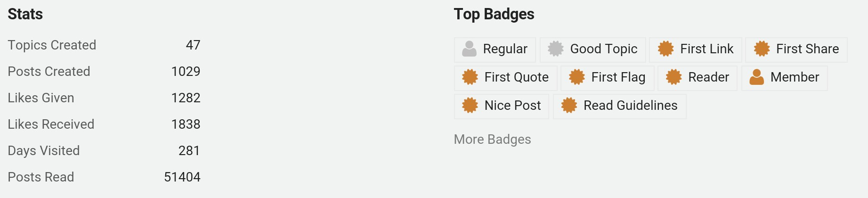Click the First Share badge icon
The width and height of the screenshot is (868, 198).
(762, 49)
